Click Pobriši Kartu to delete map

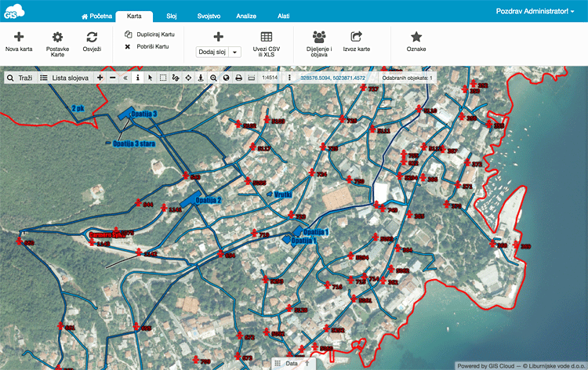click(x=147, y=46)
